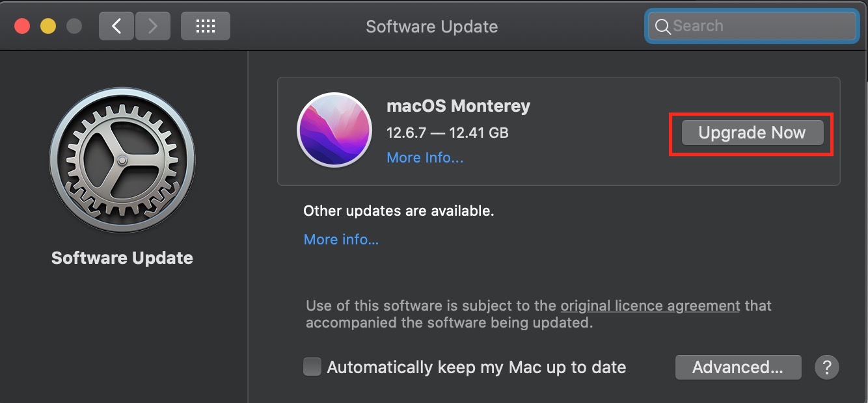Go back with the left chevron button
This screenshot has width=868, height=403.
(116, 26)
